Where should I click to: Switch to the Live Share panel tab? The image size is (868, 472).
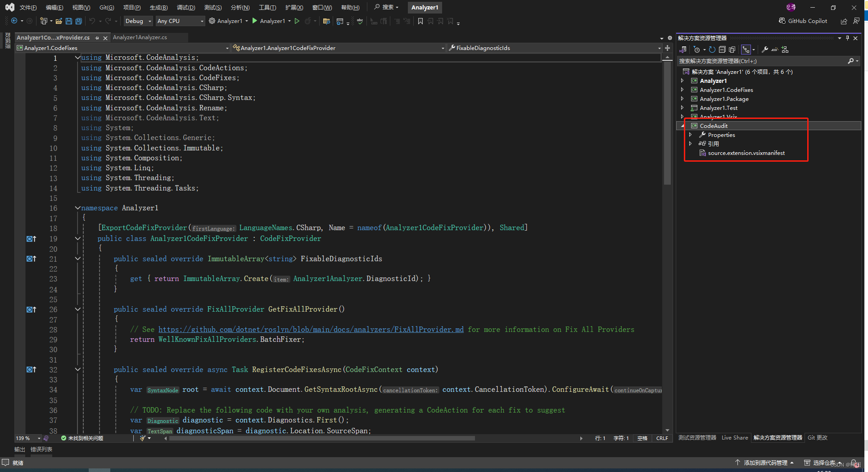click(735, 437)
